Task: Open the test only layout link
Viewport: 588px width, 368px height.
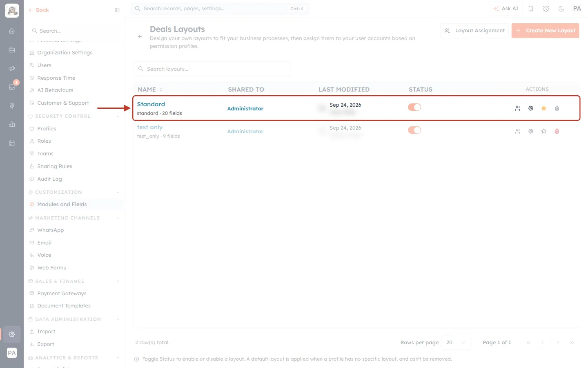Action: [x=150, y=127]
